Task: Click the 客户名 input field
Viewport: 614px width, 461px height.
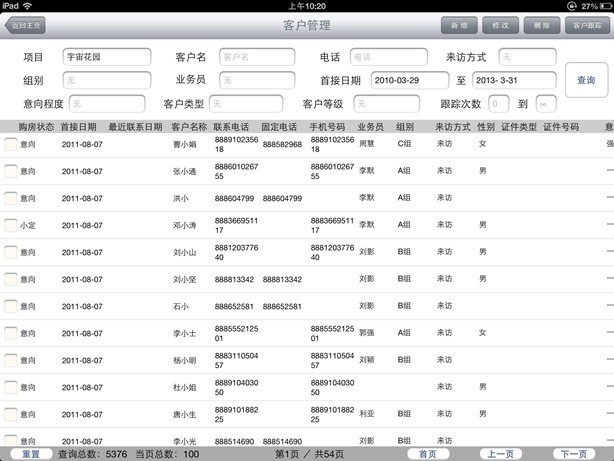Action: point(256,57)
